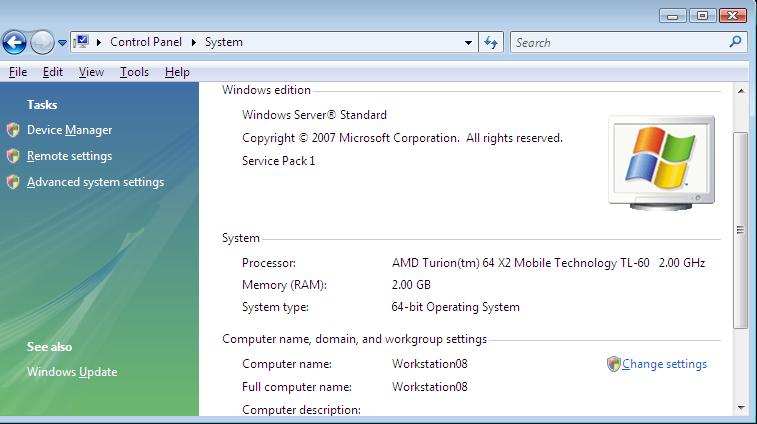Minimize the System window

coord(673,16)
